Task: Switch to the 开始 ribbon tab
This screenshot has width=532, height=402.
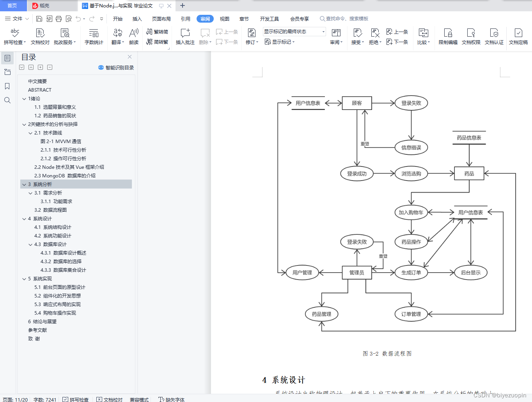Action: (x=117, y=19)
